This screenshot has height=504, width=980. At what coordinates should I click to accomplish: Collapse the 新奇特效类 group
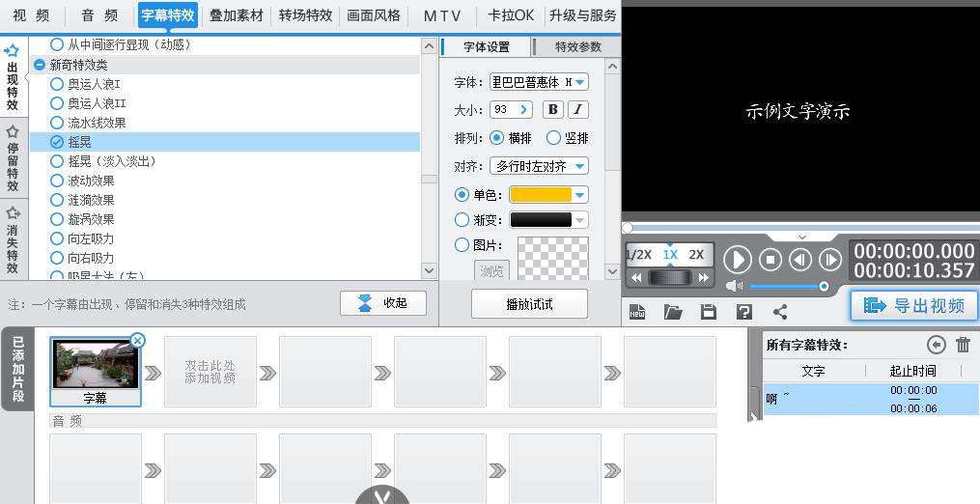tap(40, 65)
